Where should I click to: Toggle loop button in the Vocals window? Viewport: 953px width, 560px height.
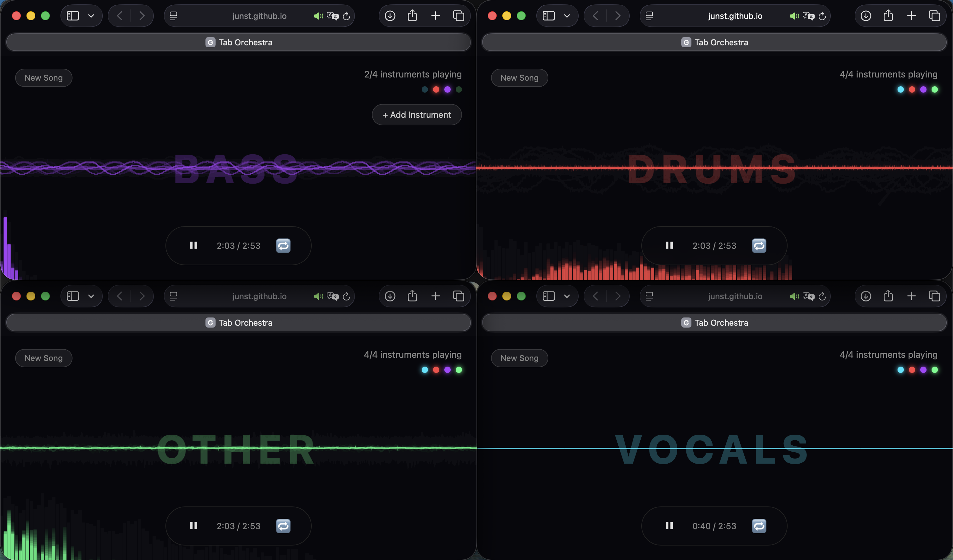point(759,526)
